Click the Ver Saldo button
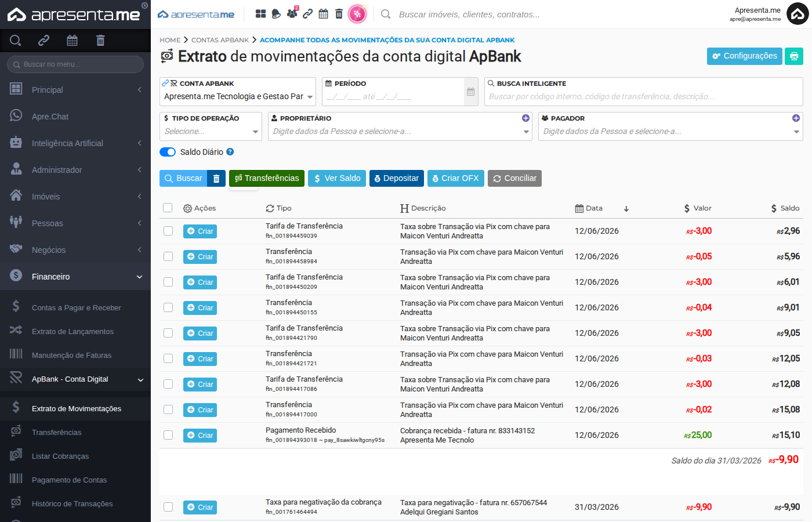The image size is (812, 522). [337, 179]
